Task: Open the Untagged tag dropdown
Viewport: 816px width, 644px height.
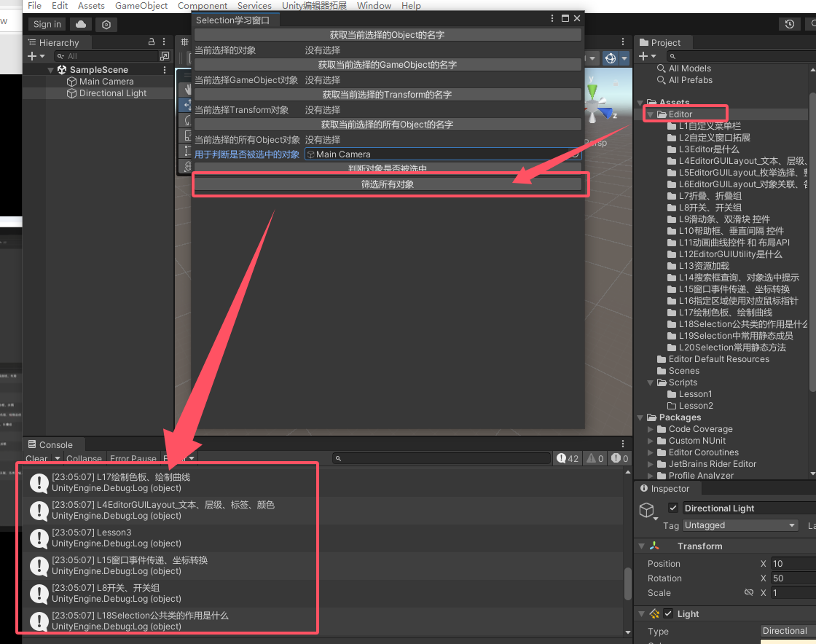Action: tap(739, 525)
